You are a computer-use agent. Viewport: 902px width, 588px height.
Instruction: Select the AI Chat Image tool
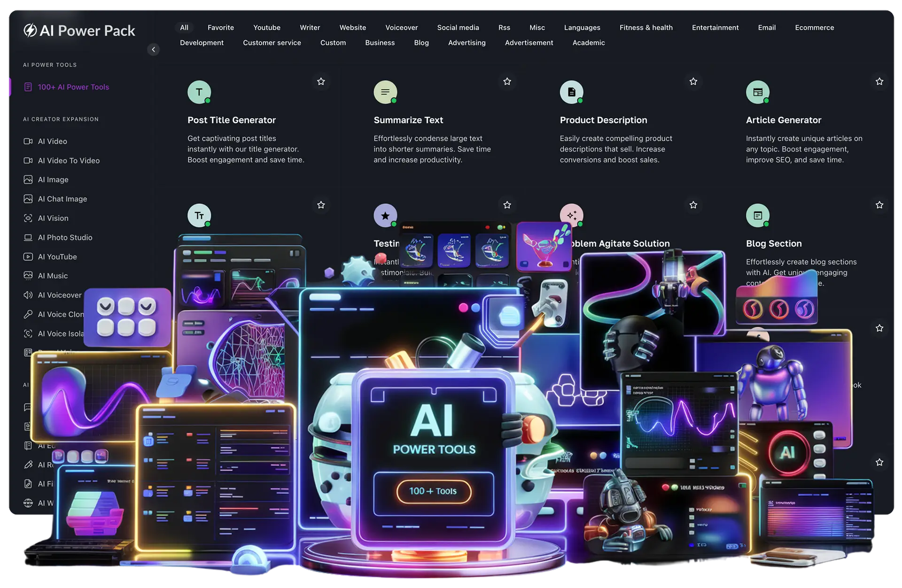pyautogui.click(x=62, y=199)
